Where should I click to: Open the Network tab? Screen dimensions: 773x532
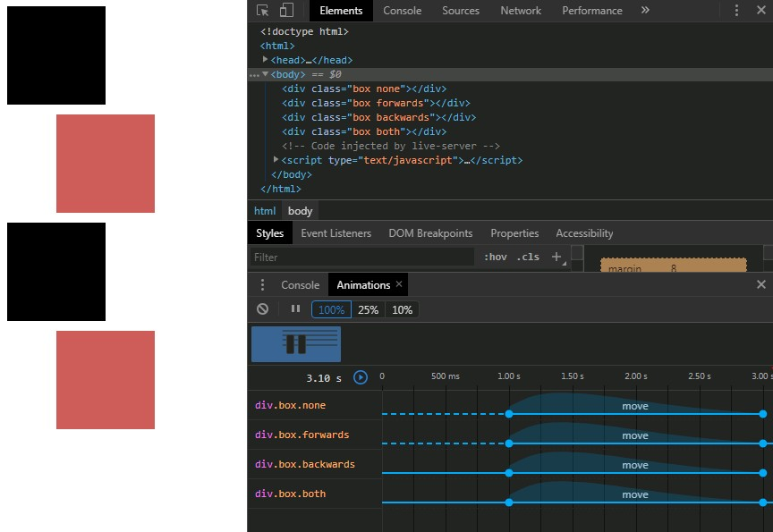click(x=521, y=11)
